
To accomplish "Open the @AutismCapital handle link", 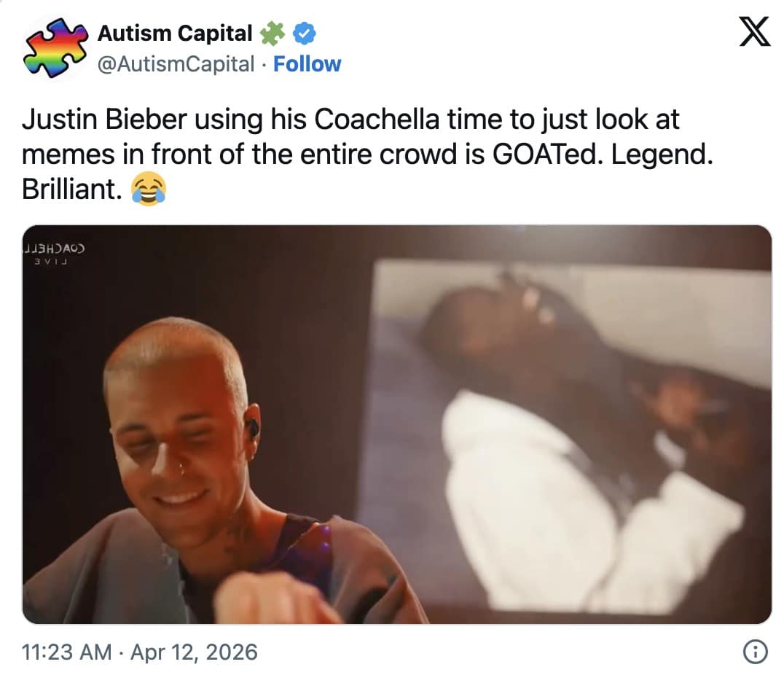I will tap(176, 64).
